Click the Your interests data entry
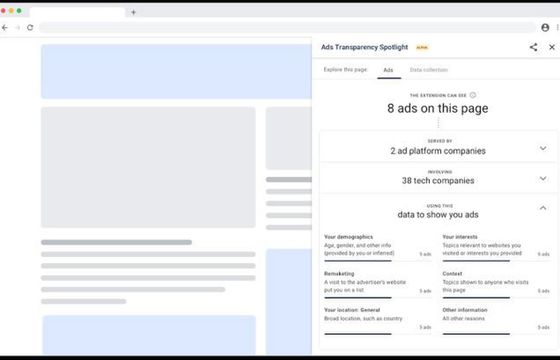The height and width of the screenshot is (360, 560). (496, 247)
